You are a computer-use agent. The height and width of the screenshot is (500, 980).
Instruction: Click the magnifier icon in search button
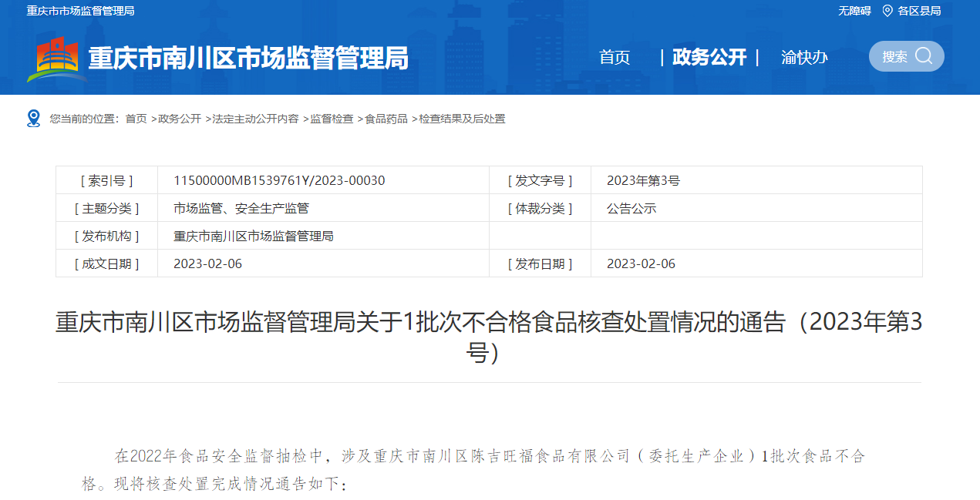click(924, 56)
